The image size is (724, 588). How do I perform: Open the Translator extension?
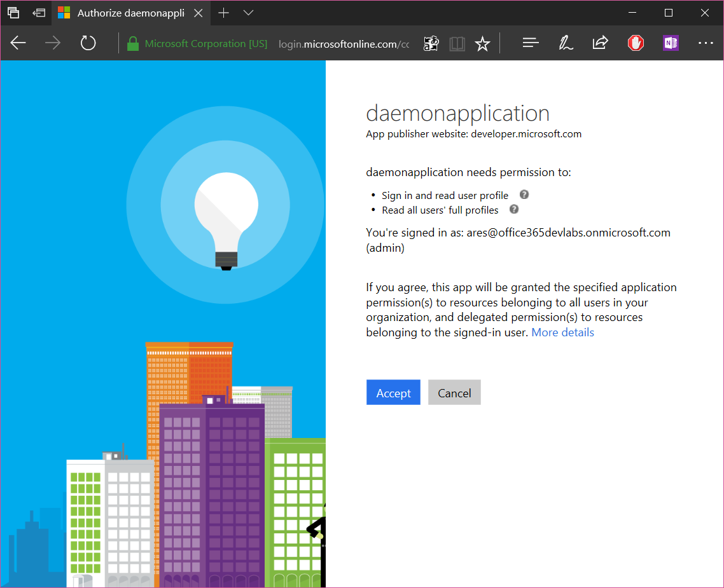tap(431, 43)
